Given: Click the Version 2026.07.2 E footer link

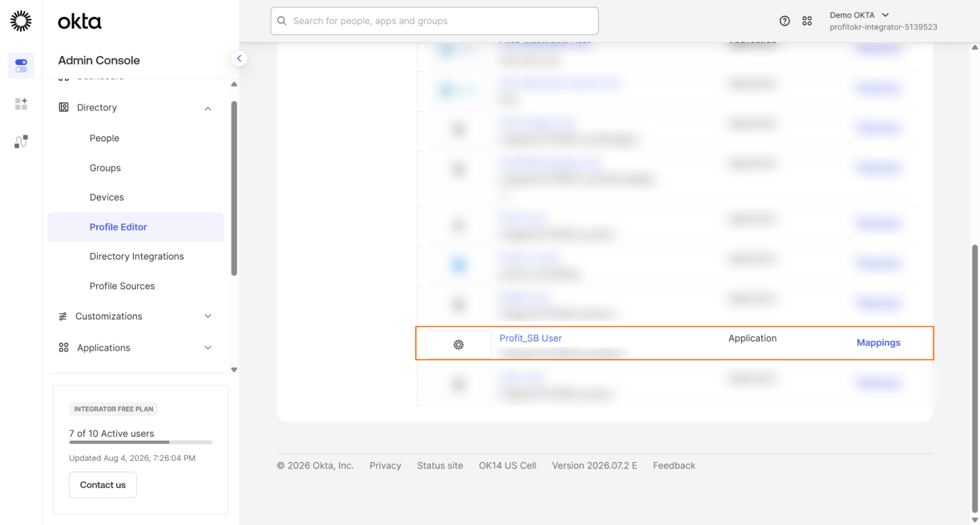Looking at the screenshot, I should point(595,466).
